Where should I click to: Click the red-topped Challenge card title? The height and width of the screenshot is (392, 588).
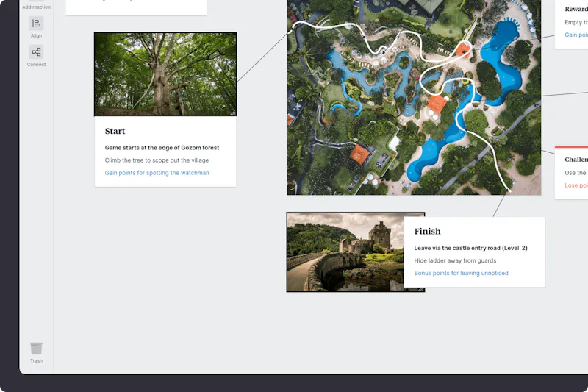[576, 160]
